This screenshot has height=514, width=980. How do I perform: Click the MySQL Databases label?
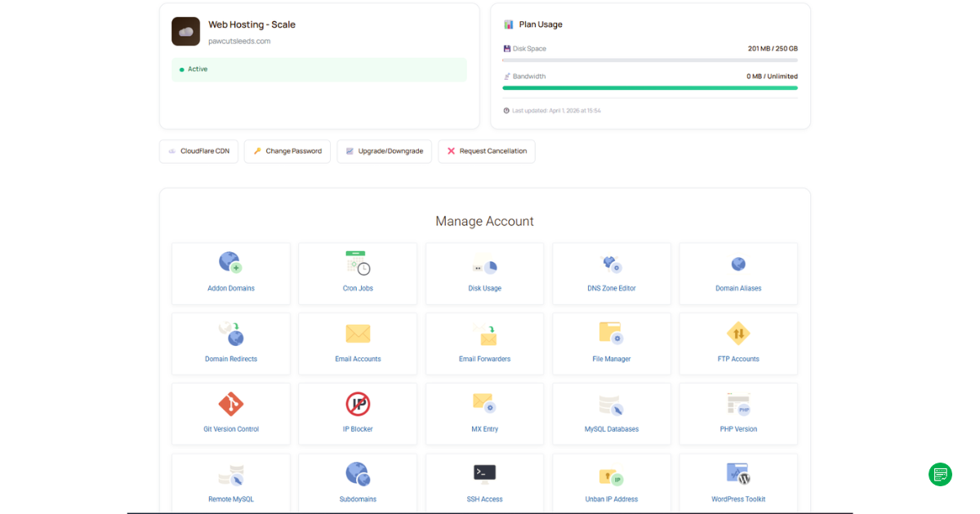click(612, 429)
